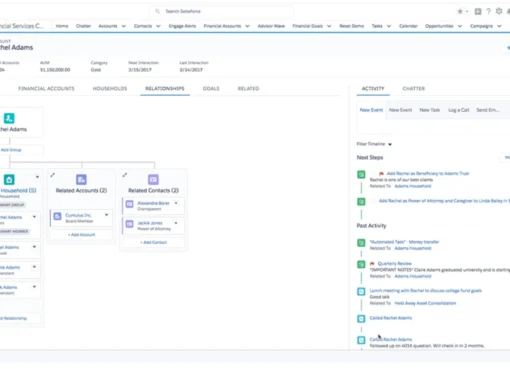Viewport: 510px width, 369px height.
Task: Open the Contacts nav dropdown
Action: pyautogui.click(x=158, y=26)
